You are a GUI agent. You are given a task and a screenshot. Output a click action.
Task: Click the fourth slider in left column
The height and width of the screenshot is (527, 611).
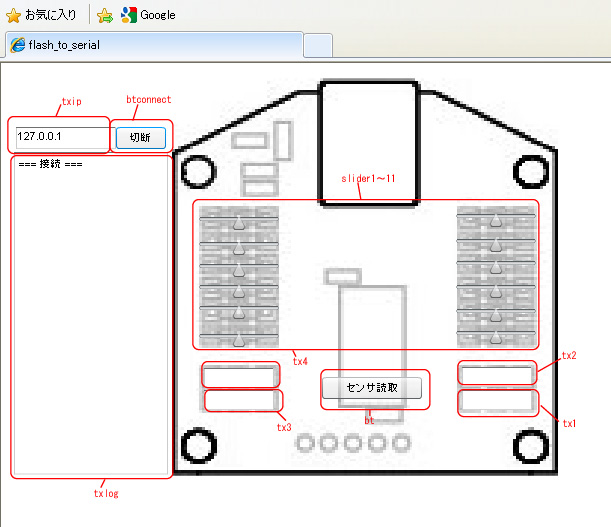[239, 291]
